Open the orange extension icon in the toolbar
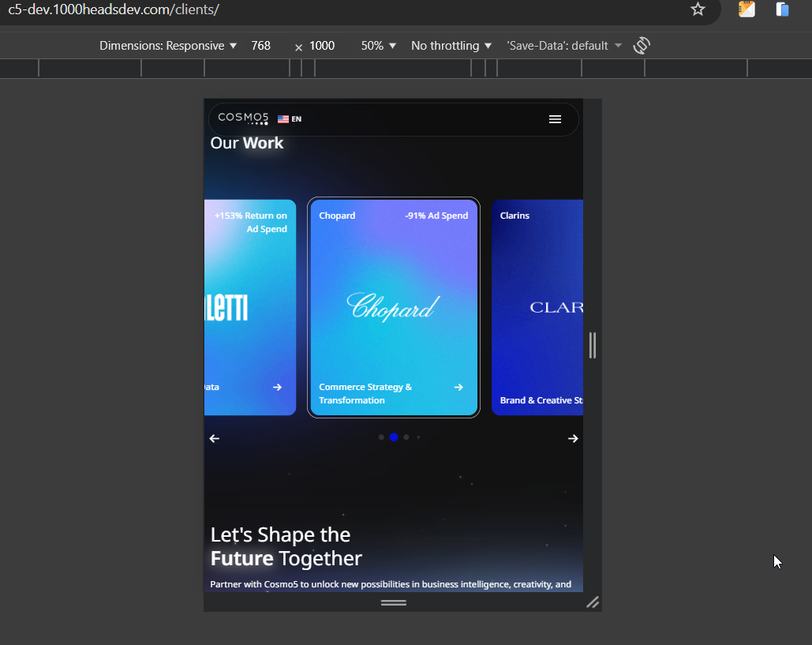The height and width of the screenshot is (645, 812). 747,9
